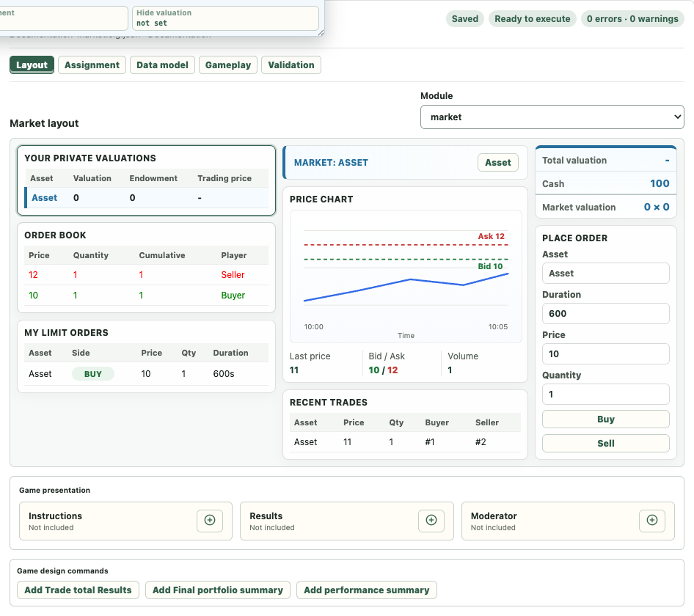Click the Asset button in Market header

498,162
